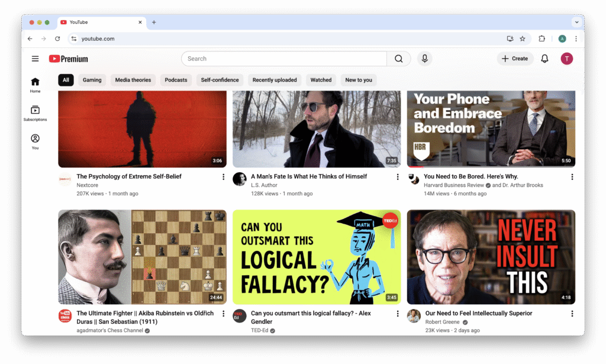Activate voice search microphone

tap(424, 59)
